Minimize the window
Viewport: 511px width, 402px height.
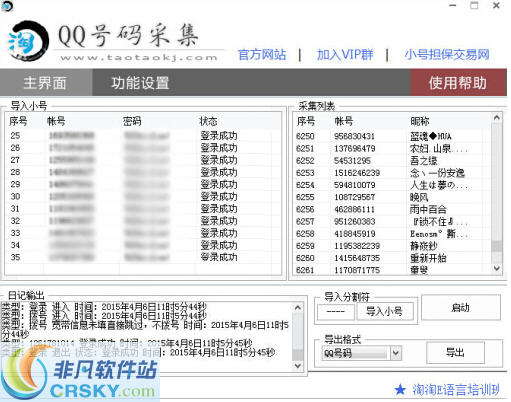(452, 5)
